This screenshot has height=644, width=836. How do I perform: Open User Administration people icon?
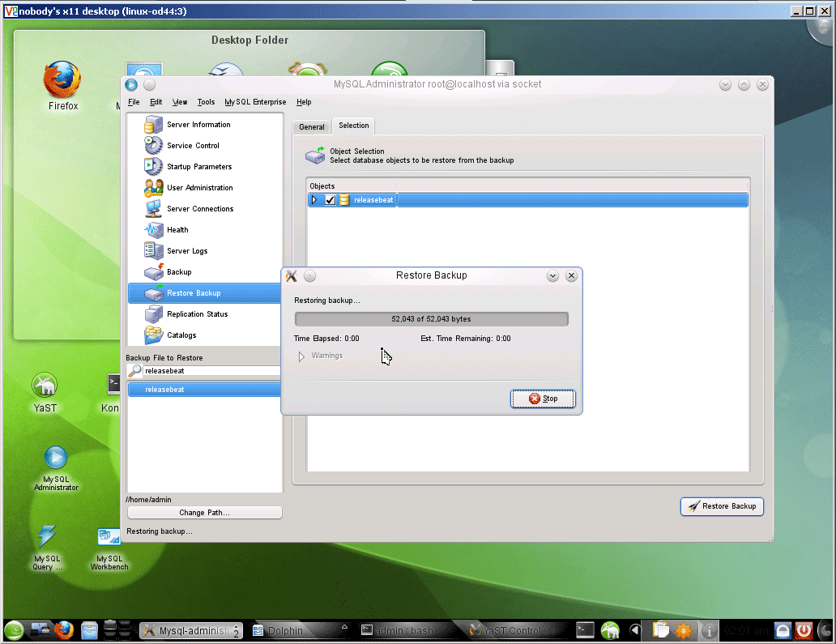coord(154,188)
